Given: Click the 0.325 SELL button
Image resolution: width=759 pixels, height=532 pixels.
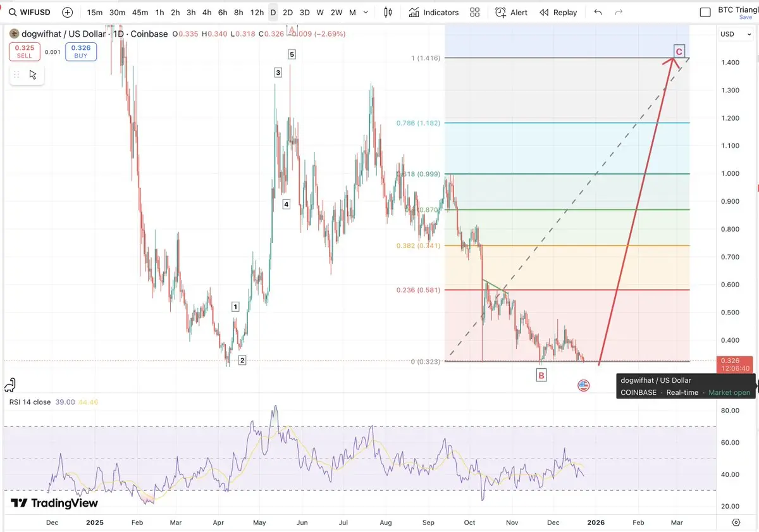Looking at the screenshot, I should (x=24, y=52).
